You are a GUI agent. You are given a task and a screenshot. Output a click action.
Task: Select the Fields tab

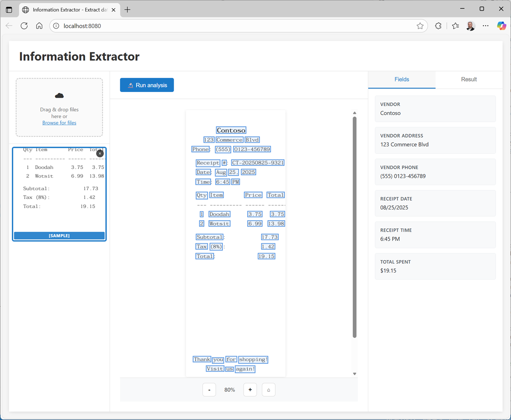pyautogui.click(x=402, y=80)
